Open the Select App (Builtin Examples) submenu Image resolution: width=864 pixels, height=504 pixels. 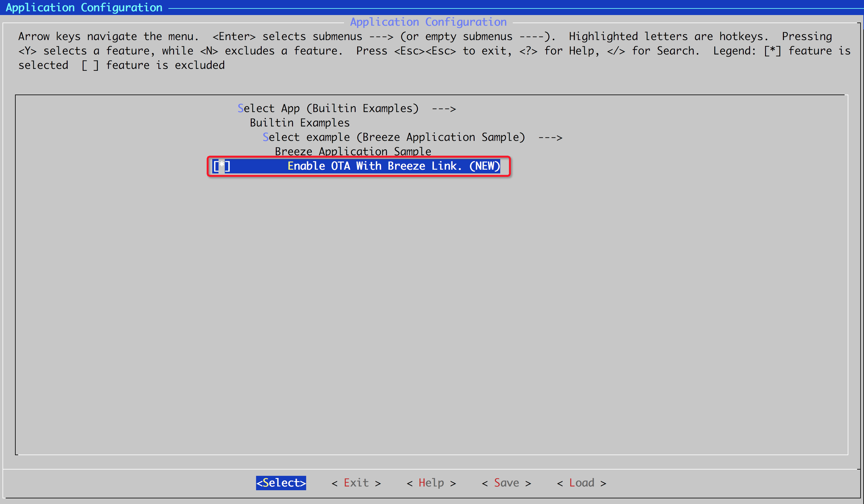[x=347, y=108]
